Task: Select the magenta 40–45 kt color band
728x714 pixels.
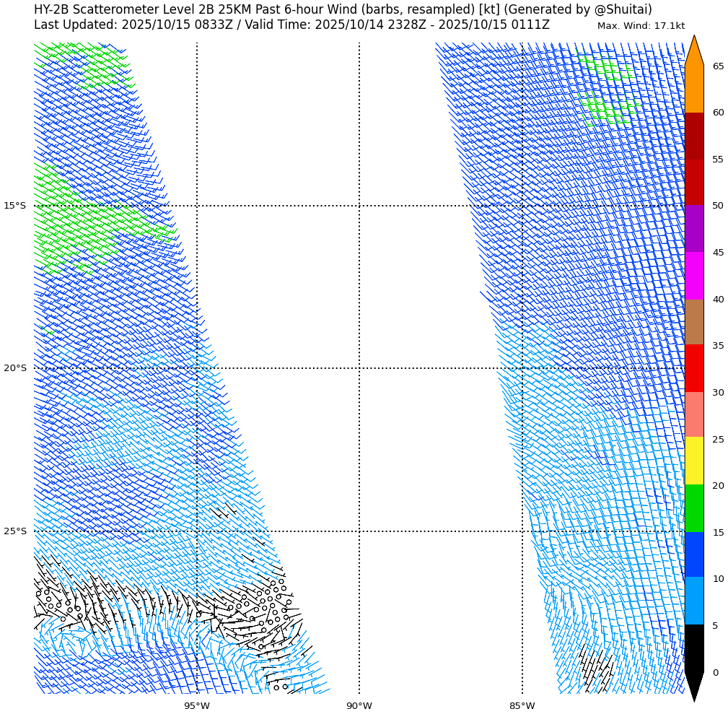Action: click(693, 276)
